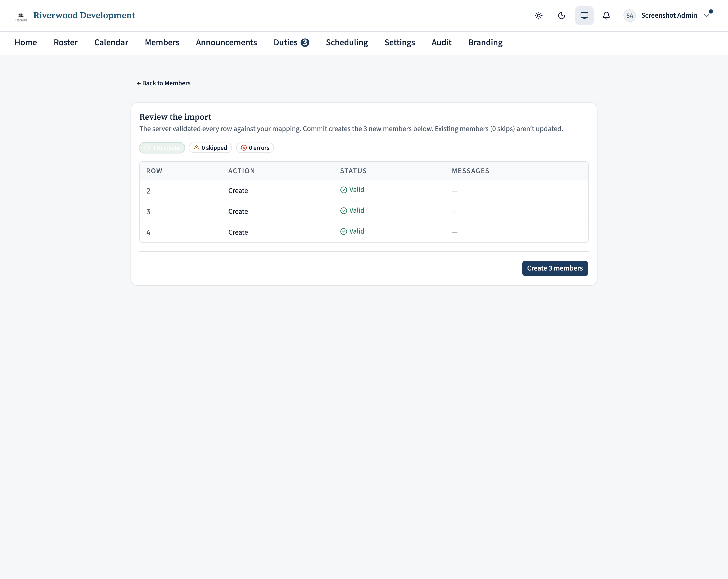
Task: Click the Riverwood logo image
Action: pyautogui.click(x=21, y=17)
